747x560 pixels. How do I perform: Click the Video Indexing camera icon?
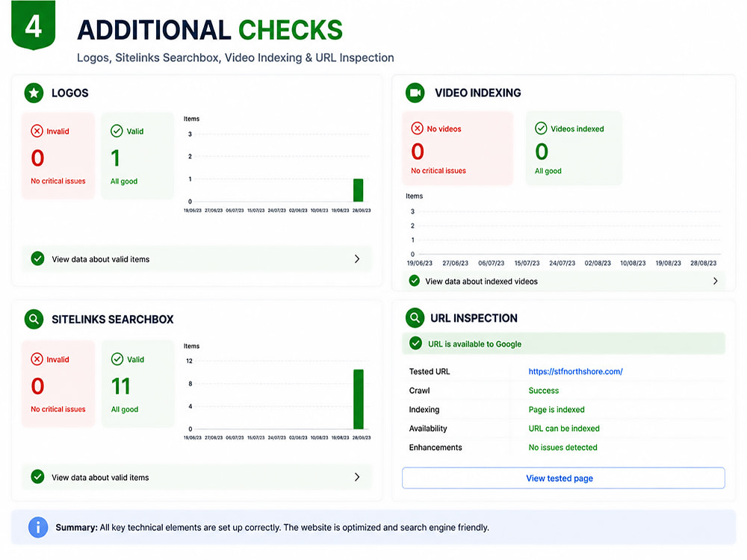click(x=415, y=93)
